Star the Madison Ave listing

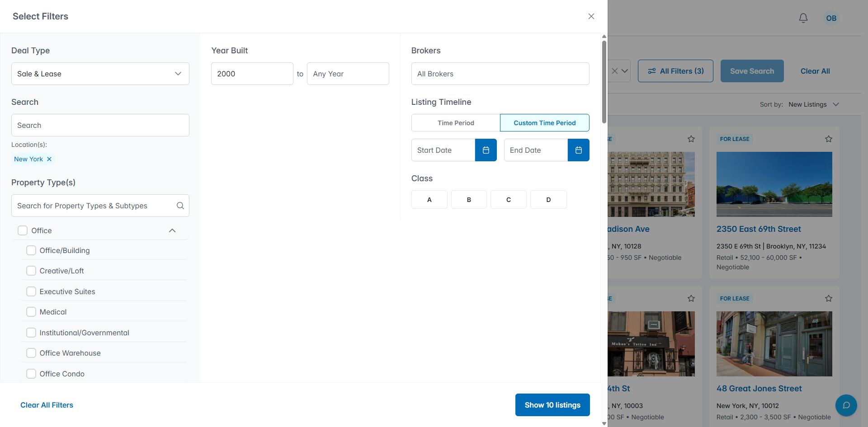(691, 139)
